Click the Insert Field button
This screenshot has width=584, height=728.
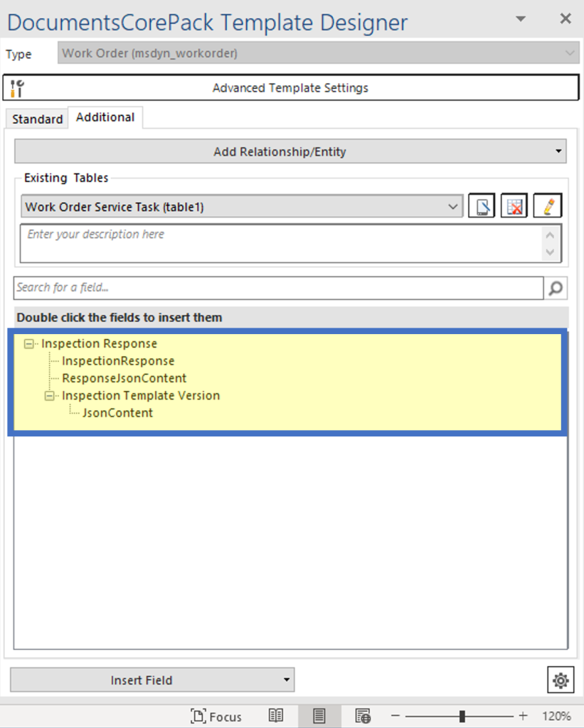[x=152, y=680]
